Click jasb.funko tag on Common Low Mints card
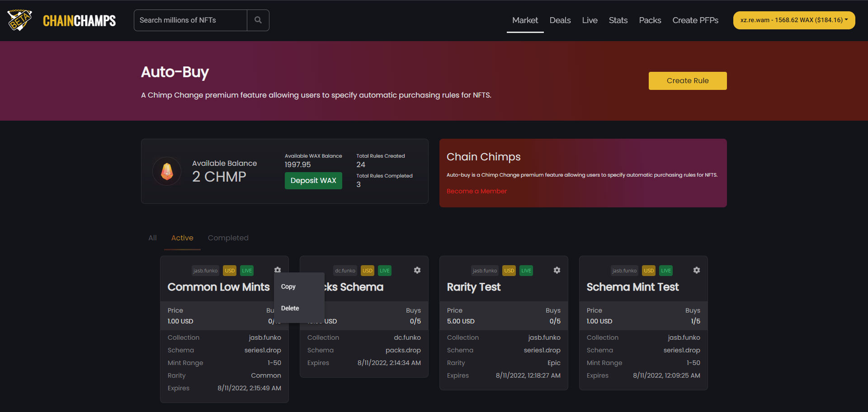The width and height of the screenshot is (868, 412). click(205, 271)
